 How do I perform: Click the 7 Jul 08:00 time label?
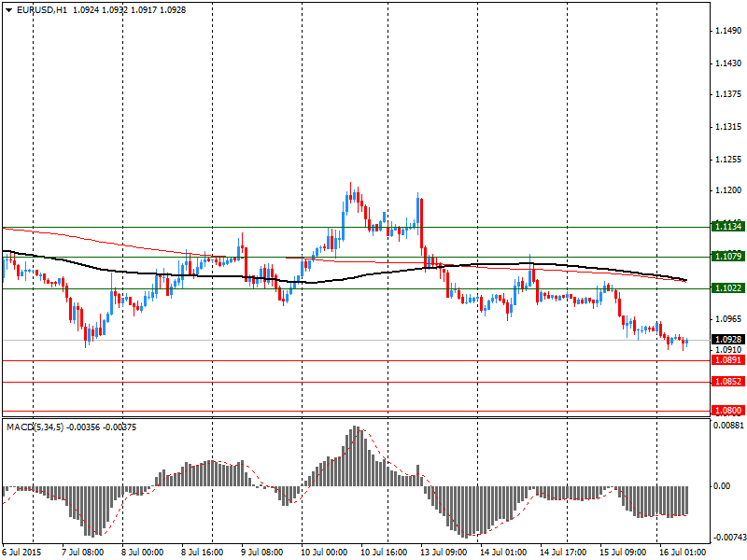[x=84, y=553]
